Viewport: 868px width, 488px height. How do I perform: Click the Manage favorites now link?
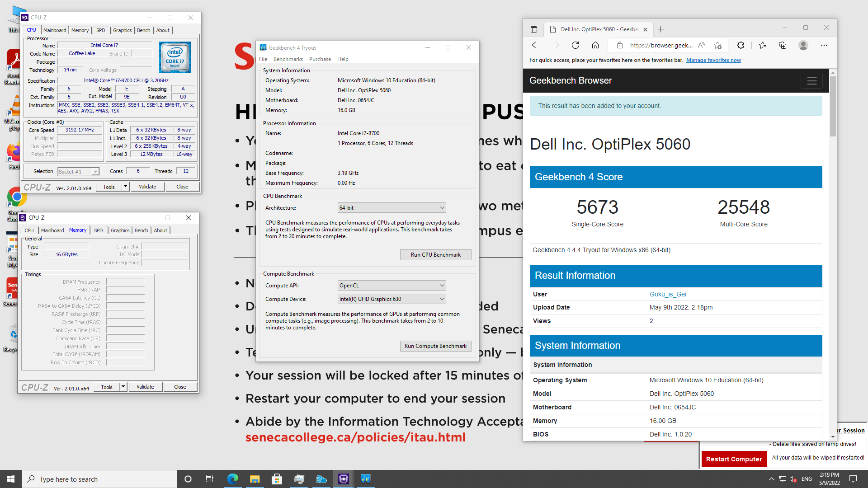tap(713, 60)
